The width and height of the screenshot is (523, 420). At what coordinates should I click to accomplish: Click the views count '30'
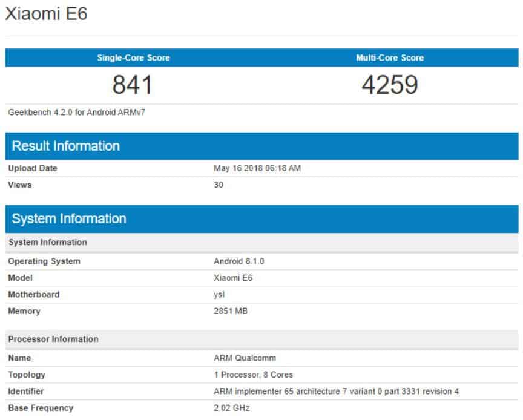[219, 185]
